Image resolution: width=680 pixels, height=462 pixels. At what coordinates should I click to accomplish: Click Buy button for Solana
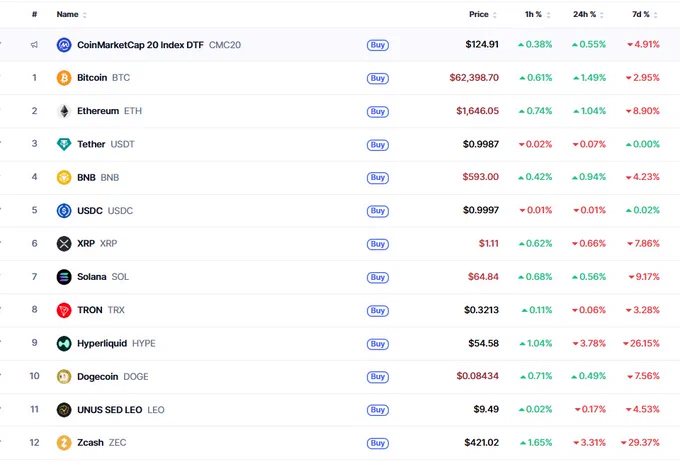point(378,277)
